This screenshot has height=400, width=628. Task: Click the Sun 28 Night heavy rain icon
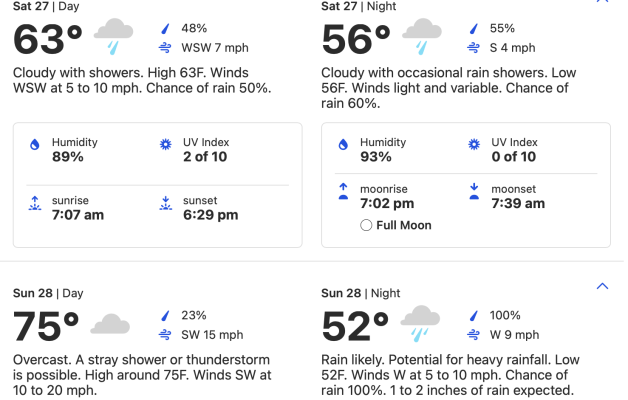tap(420, 324)
